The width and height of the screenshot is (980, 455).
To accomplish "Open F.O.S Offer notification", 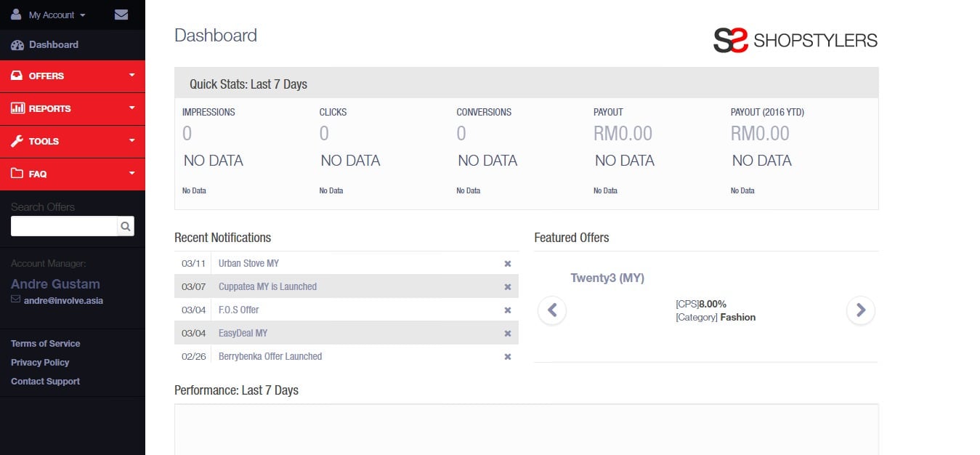I will click(x=238, y=310).
